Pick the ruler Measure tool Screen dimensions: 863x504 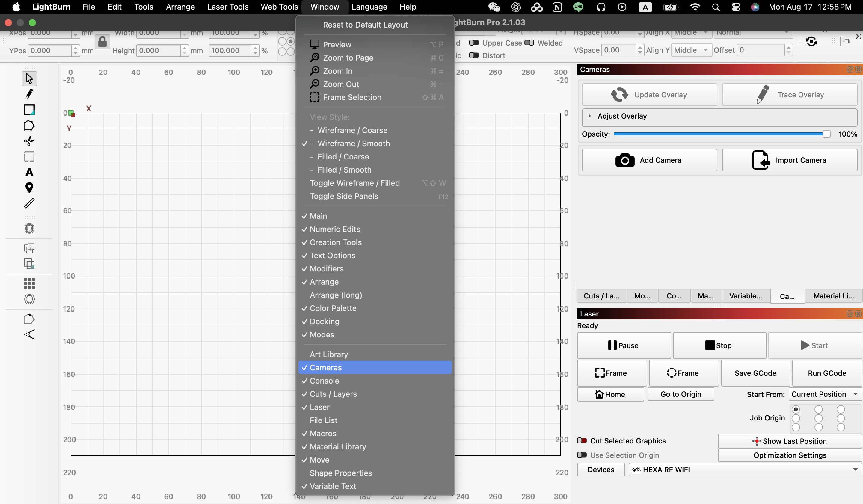[x=29, y=203]
